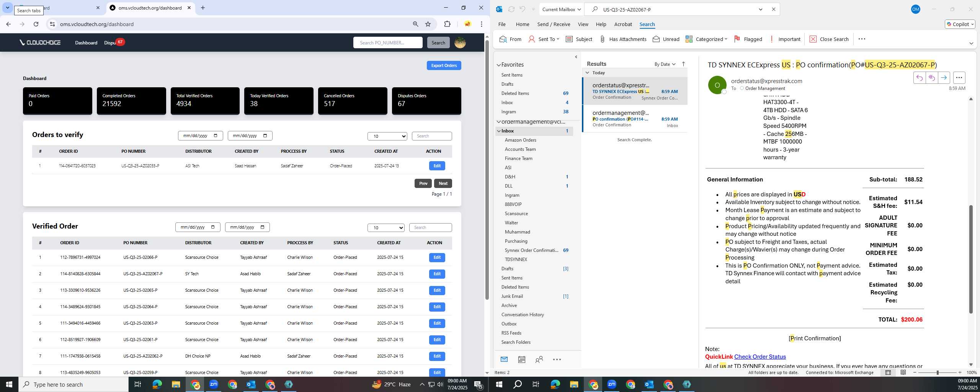Open the Copilot button in Outlook
Screen dimensions: 980x392
pyautogui.click(x=960, y=24)
